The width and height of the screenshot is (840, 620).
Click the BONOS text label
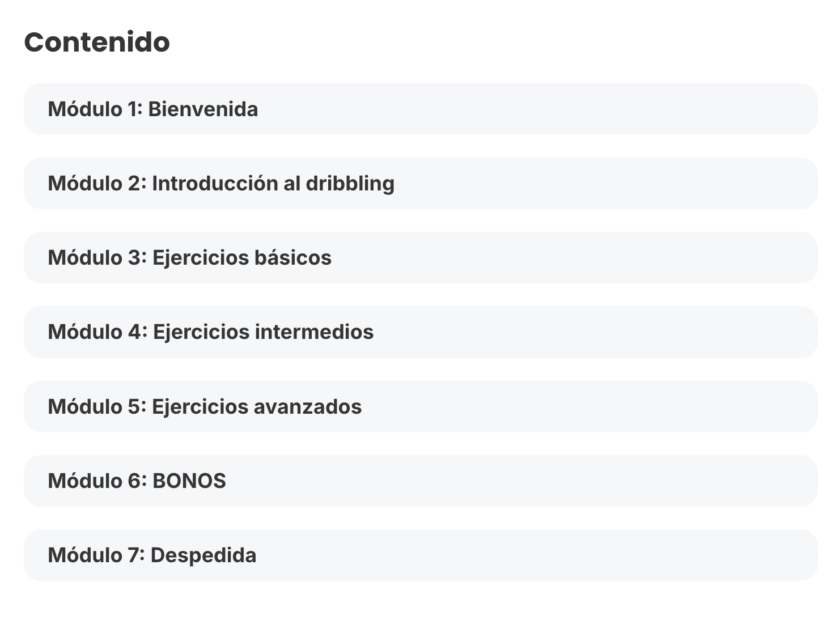[189, 481]
